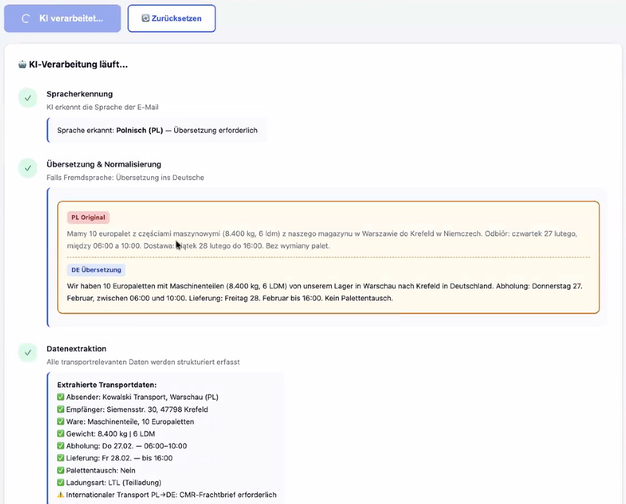
Task: Click the green check beside Palettentausch: Nein
Action: coord(61,470)
